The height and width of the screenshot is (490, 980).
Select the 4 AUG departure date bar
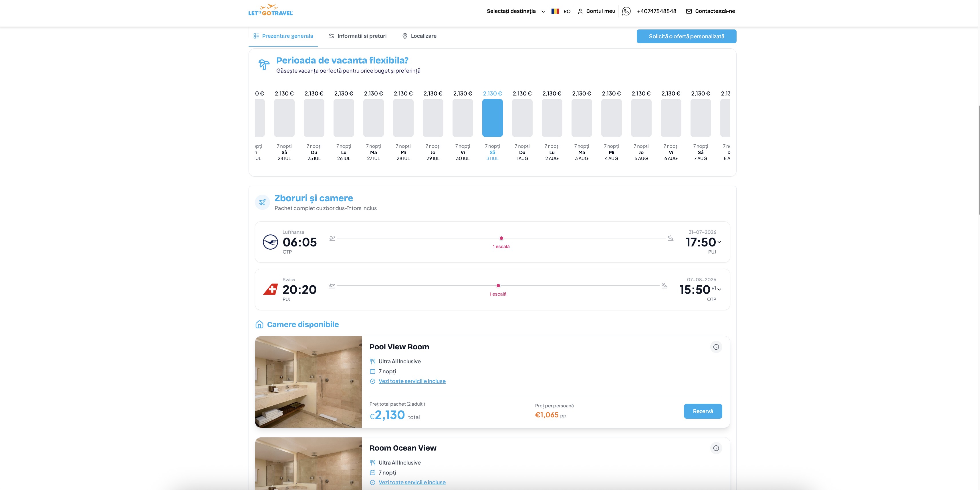611,118
